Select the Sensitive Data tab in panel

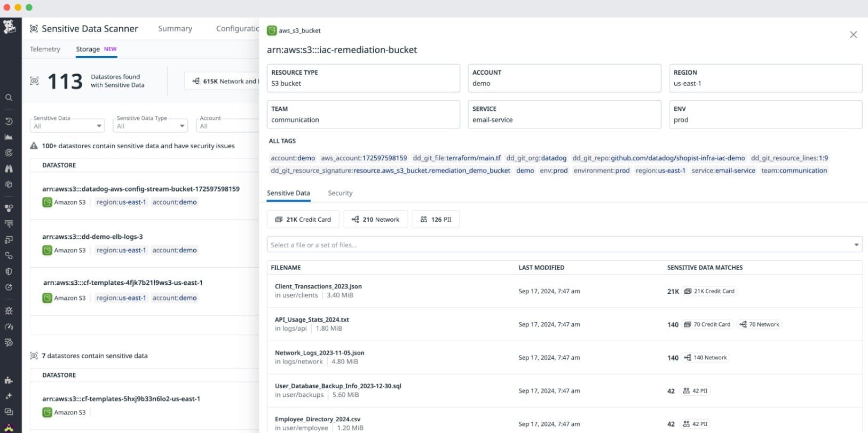pos(288,193)
